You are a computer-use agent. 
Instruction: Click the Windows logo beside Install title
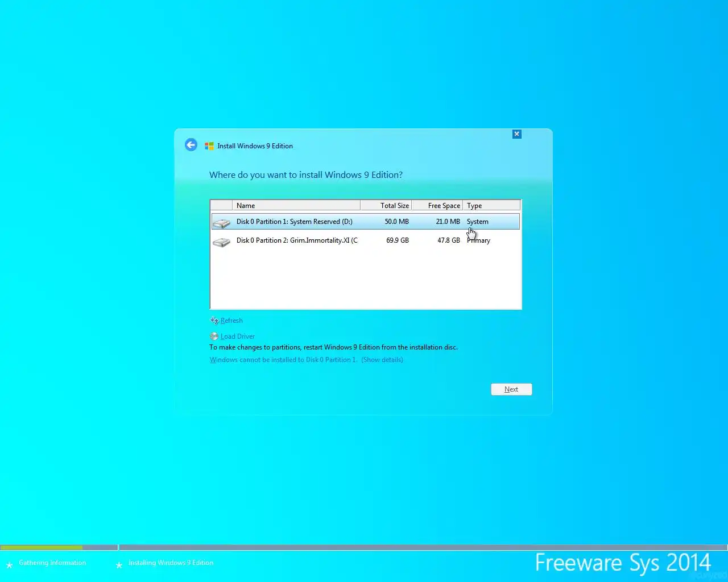[x=209, y=146]
